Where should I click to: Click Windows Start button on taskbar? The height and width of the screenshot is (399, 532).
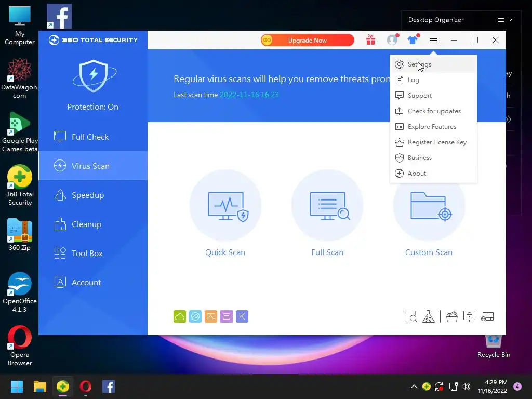(x=17, y=387)
